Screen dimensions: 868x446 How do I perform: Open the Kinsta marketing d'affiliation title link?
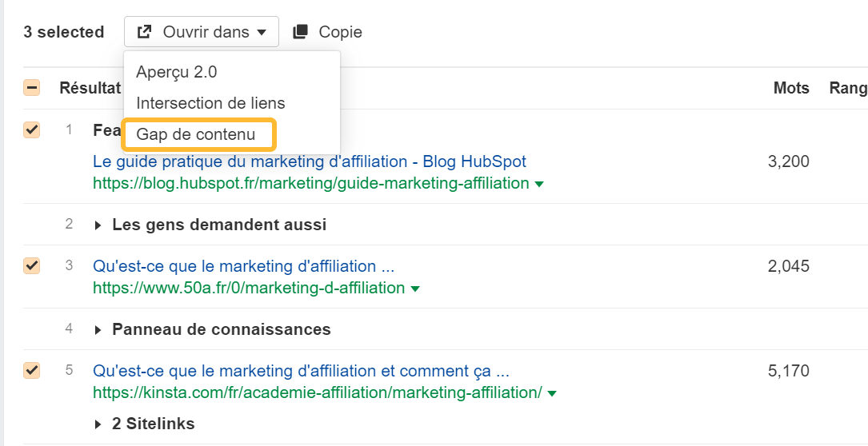pos(301,371)
